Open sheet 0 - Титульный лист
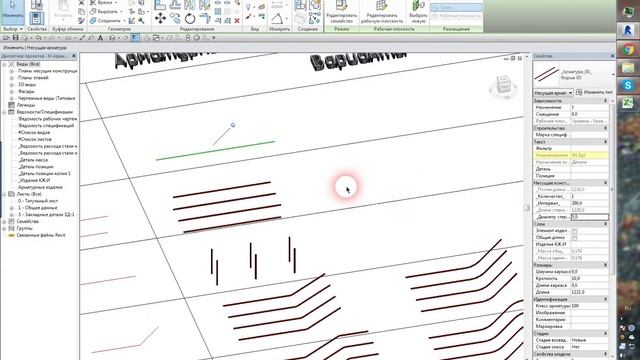This screenshot has width=640, height=360. tap(38, 201)
